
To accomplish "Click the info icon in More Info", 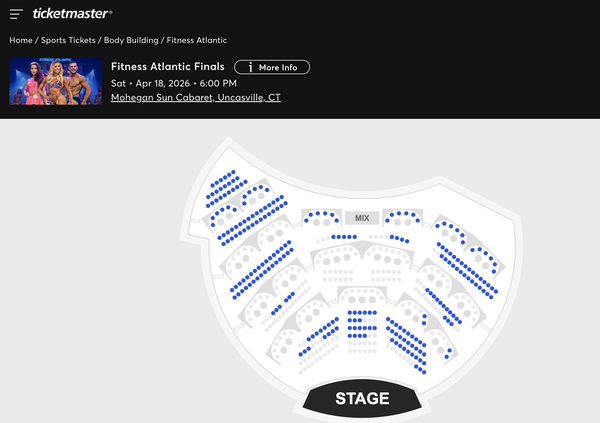I will [x=249, y=67].
